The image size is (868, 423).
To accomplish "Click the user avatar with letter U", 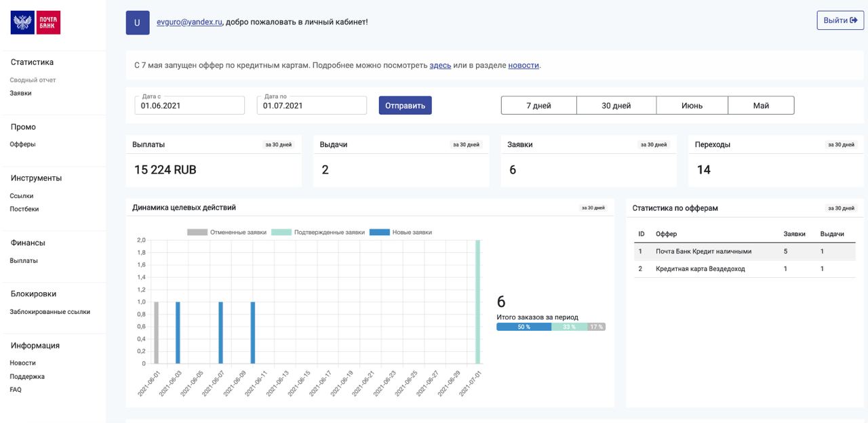I will pos(138,22).
